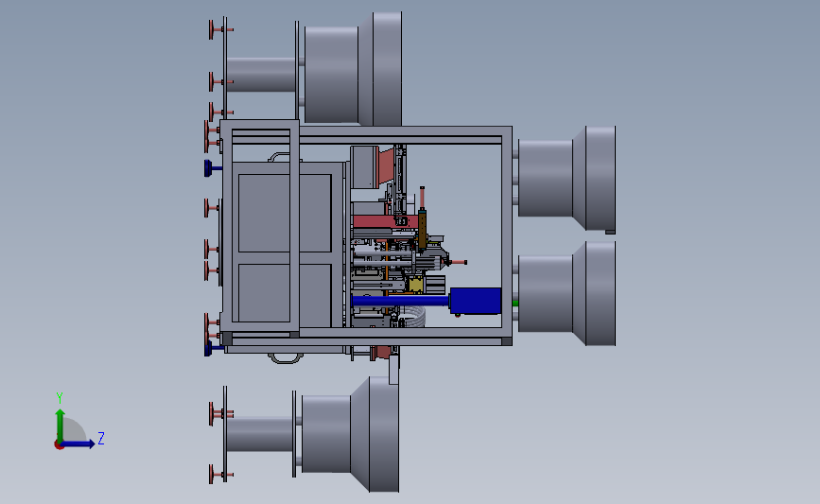Select the bowl feeder drum above the frame

(354, 70)
